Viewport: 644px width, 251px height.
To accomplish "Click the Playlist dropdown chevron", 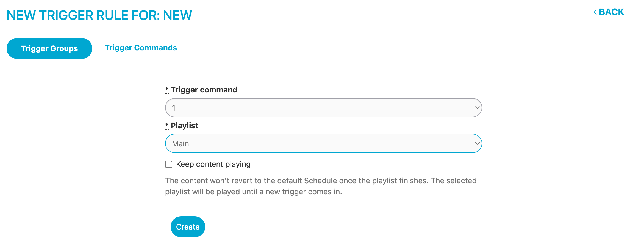I will (x=477, y=143).
